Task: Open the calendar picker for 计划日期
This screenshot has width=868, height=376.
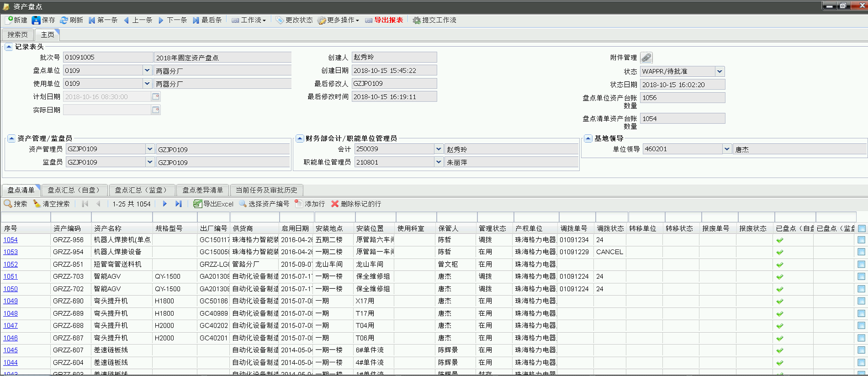Action: click(156, 96)
